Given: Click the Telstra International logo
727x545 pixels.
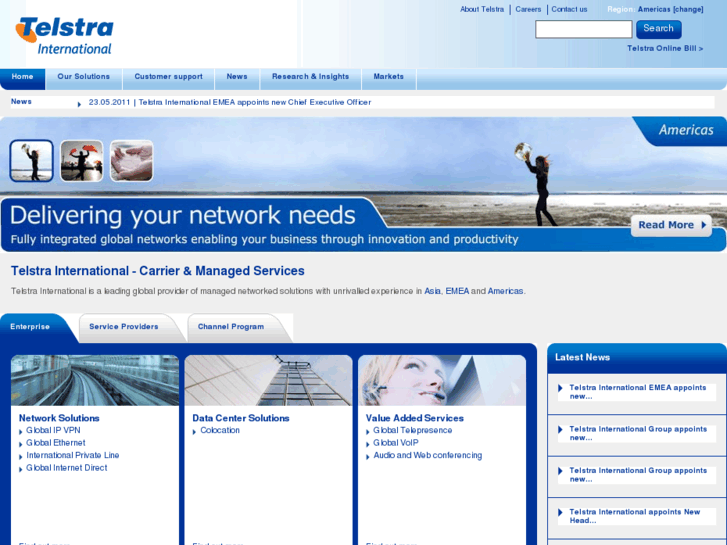Looking at the screenshot, I should click(x=64, y=36).
